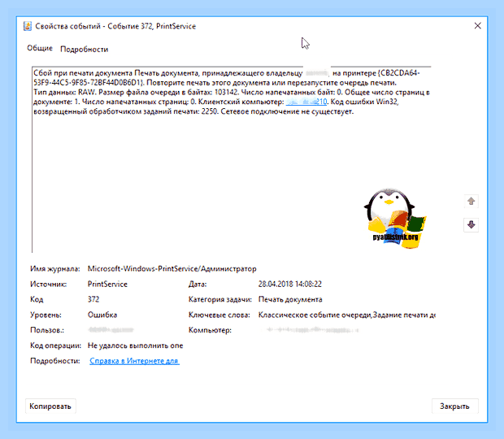Click the Компьютер label
Image resolution: width=504 pixels, height=439 pixels.
210,330
